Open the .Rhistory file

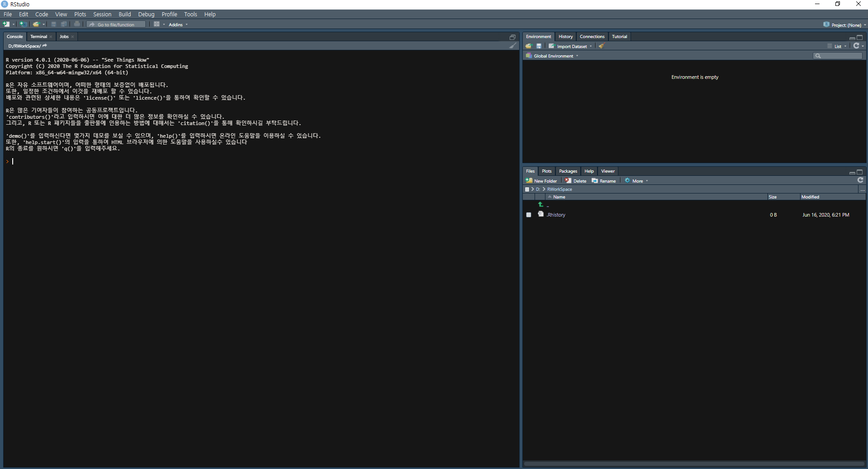pos(556,215)
